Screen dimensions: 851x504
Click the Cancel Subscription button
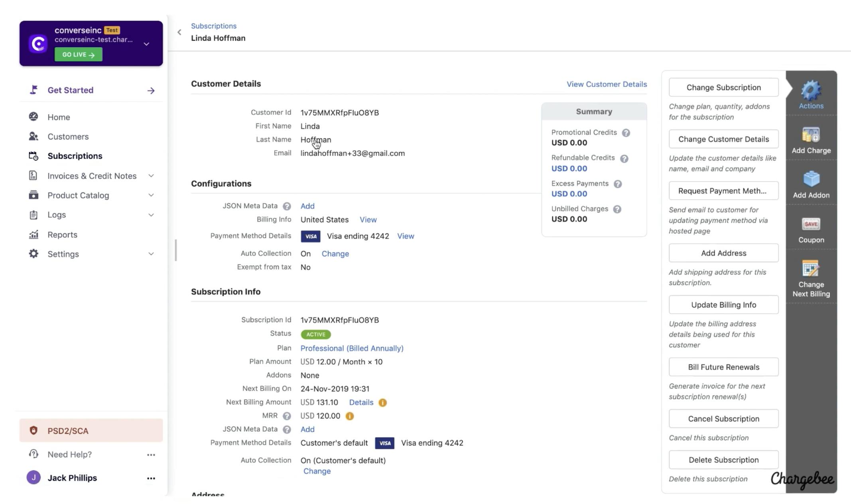(723, 419)
